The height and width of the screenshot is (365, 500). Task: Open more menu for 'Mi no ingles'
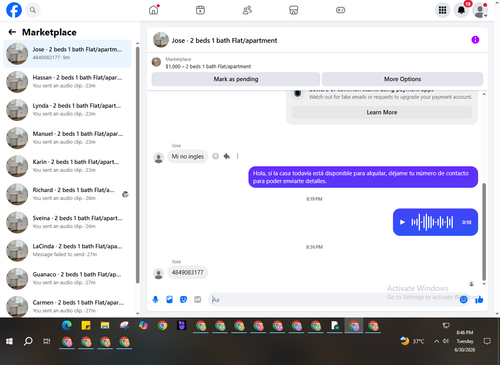coord(237,156)
